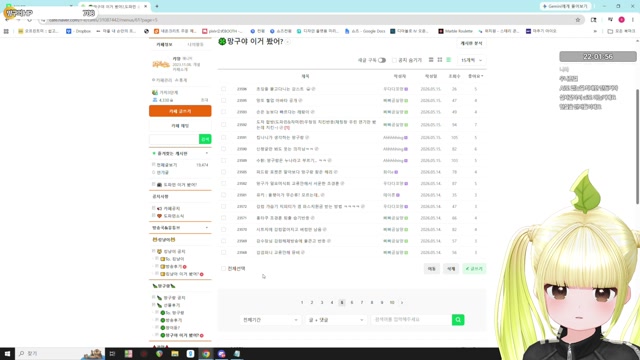The image size is (640, 360).
Task: Go to page 10 in the pagination
Action: pos(392,302)
